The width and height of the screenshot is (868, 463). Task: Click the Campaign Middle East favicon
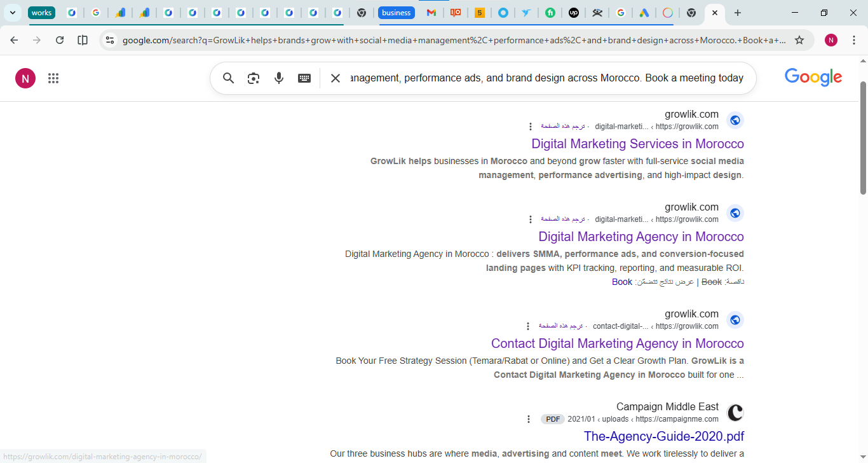click(735, 413)
